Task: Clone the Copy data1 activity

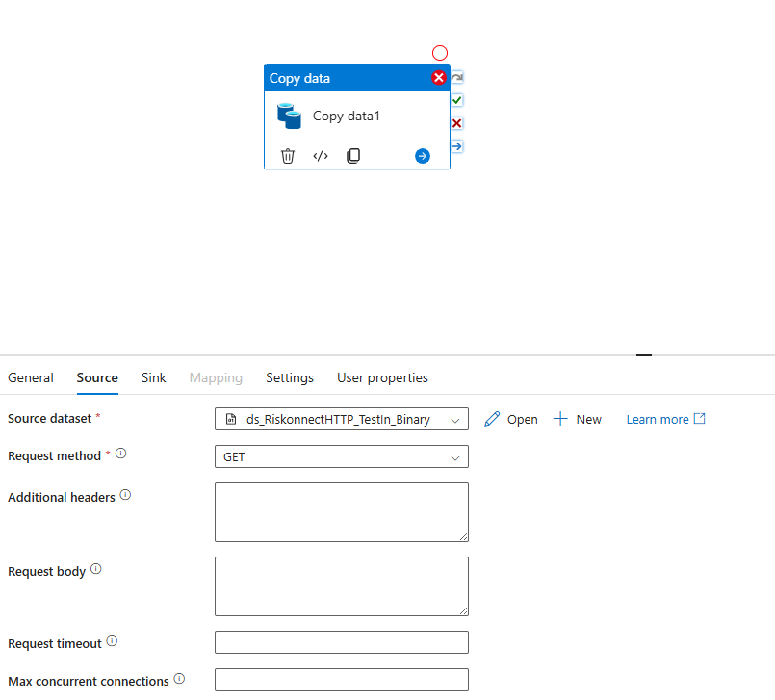Action: pos(353,156)
